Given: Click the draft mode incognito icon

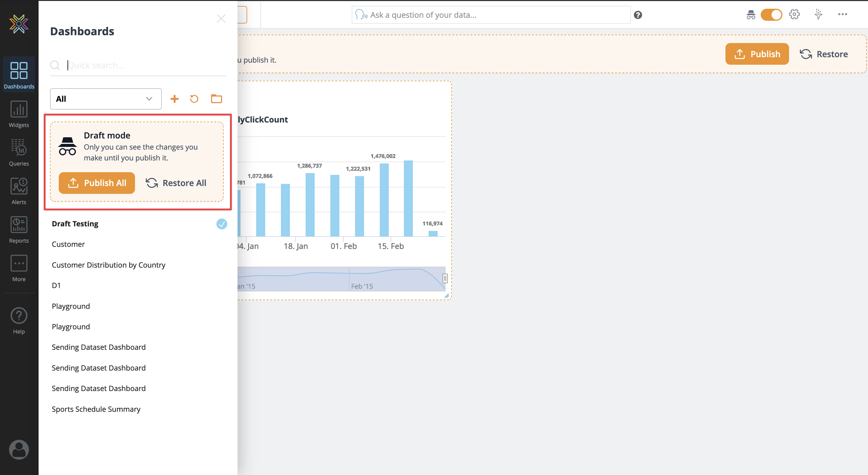Looking at the screenshot, I should 68,146.
